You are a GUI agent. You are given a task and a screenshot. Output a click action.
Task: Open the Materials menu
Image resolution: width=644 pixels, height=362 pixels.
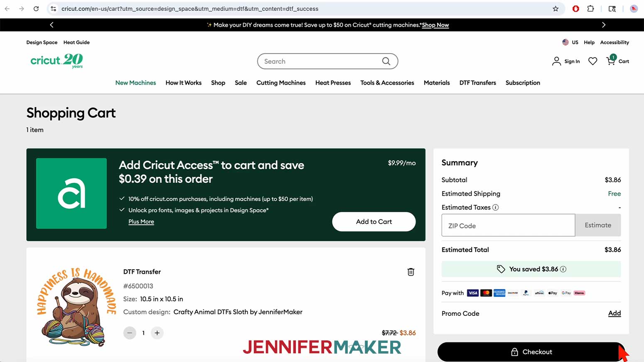click(x=437, y=83)
